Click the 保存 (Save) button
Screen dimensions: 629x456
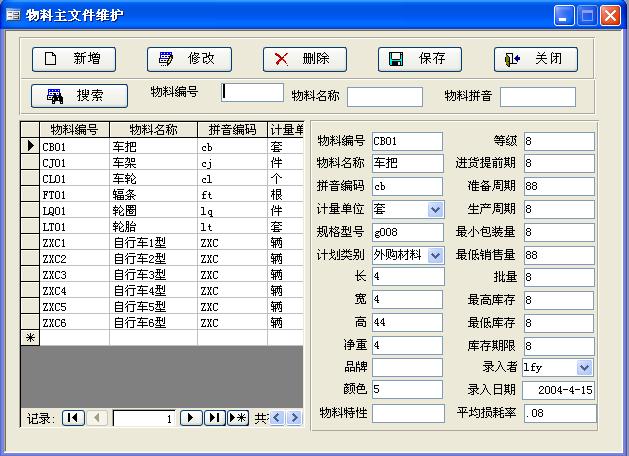click(419, 59)
